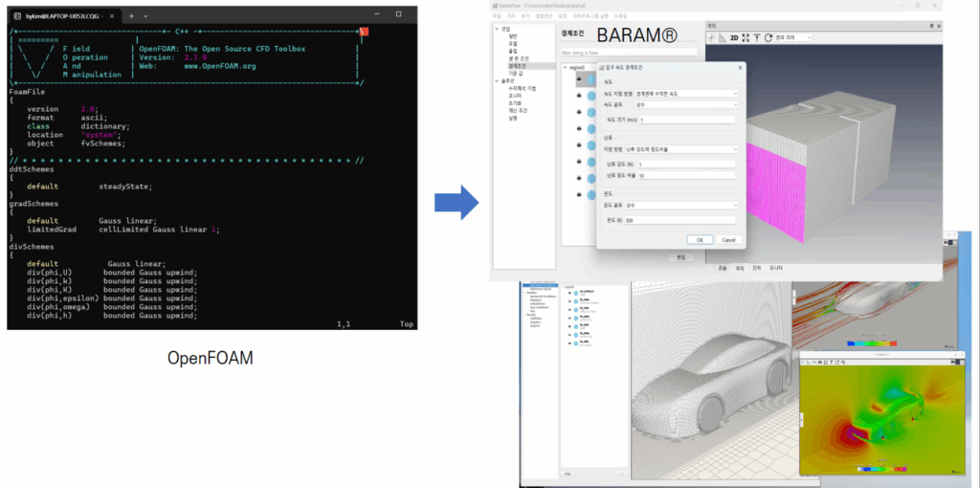Select 셀 존 조건 in the tree
The height and width of the screenshot is (488, 980).
click(518, 58)
